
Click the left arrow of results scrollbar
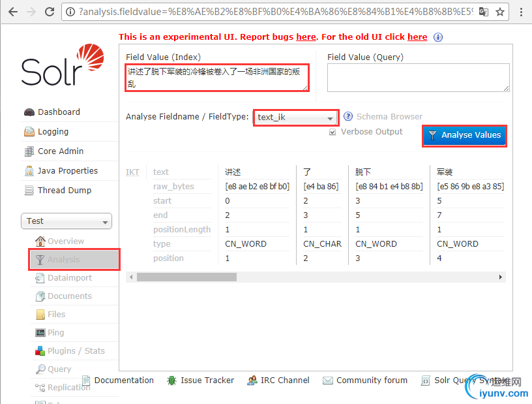(x=131, y=277)
